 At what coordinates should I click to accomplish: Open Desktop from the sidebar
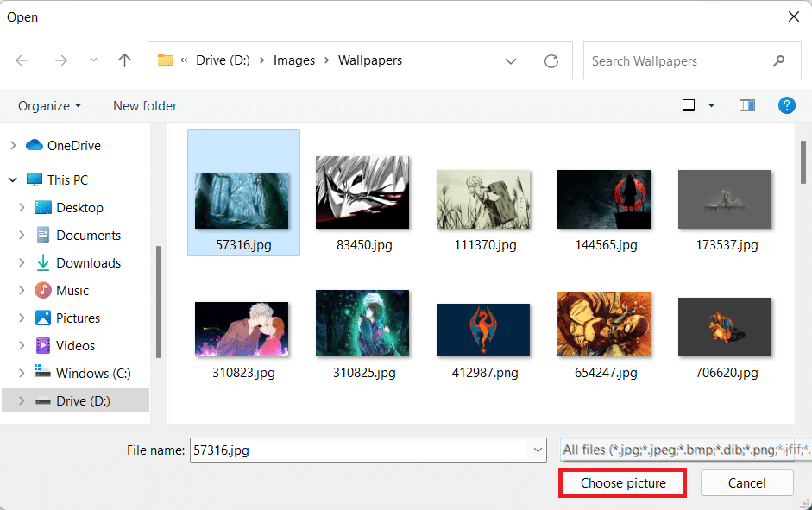69,208
